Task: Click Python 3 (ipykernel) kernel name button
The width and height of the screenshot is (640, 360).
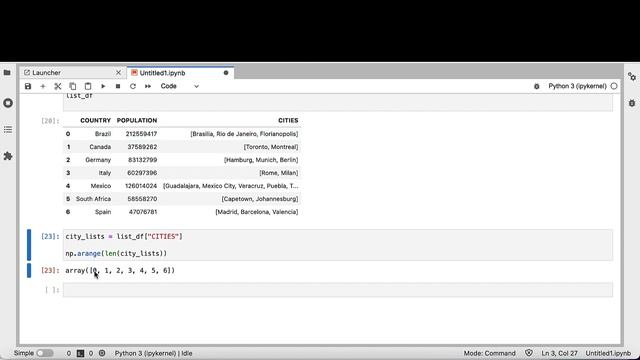Action: coord(577,86)
